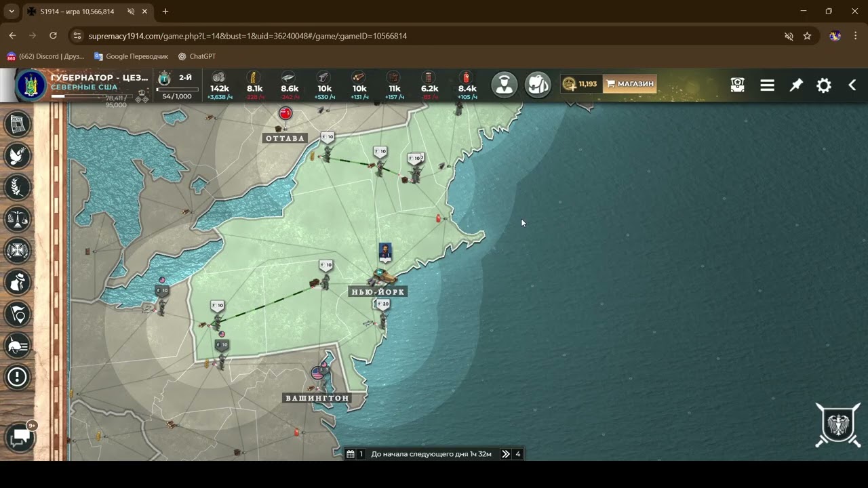Click the grain resource showing 8.1k
Viewport: 868px width, 488px height.
tap(255, 85)
